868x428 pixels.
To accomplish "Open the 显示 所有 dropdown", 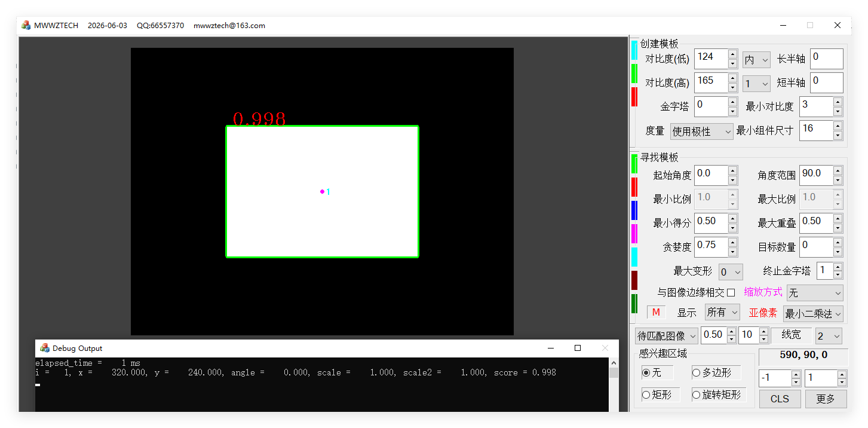I will [722, 312].
